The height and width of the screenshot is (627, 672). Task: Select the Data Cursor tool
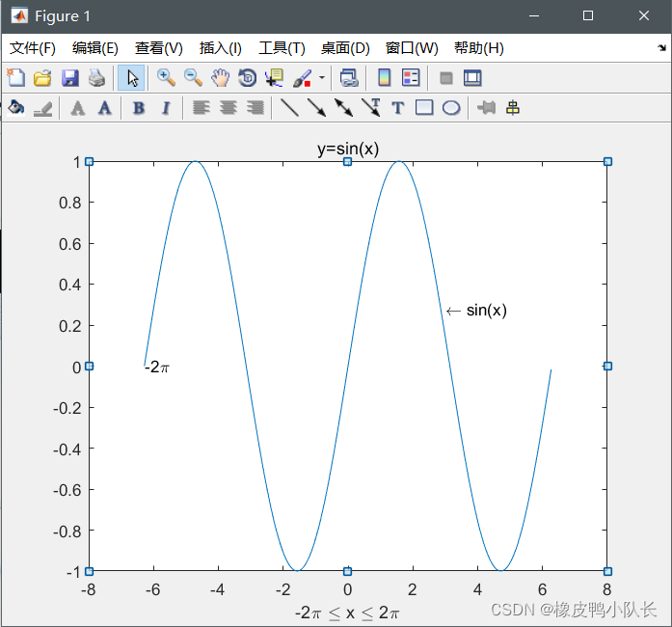(x=274, y=78)
